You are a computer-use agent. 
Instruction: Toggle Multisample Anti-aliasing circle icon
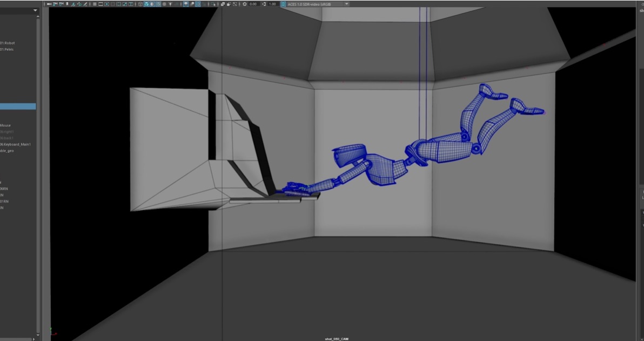(198, 4)
